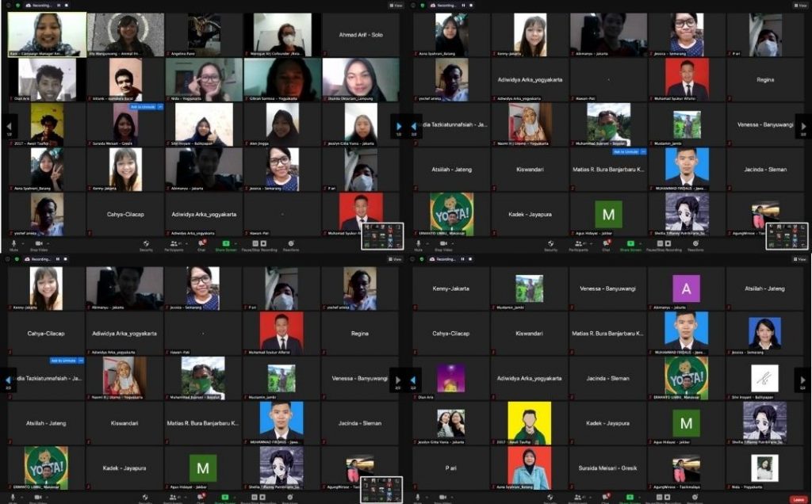Click Share Screen icon in bottom-right Zoom window
This screenshot has width=812, height=504.
click(630, 498)
